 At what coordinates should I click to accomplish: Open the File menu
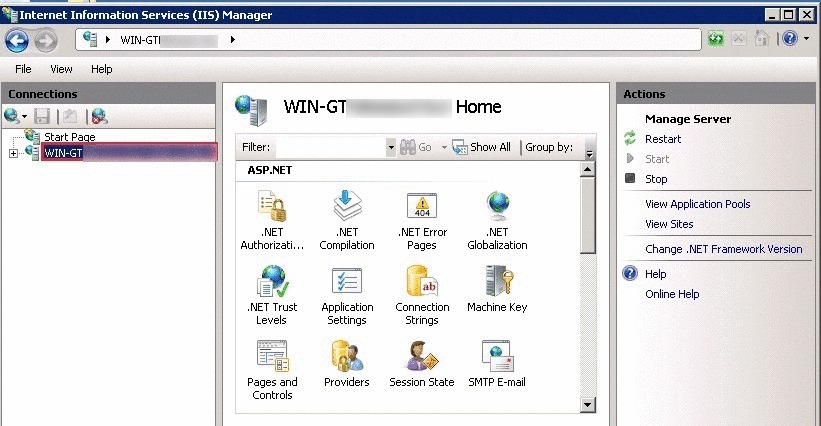(23, 69)
